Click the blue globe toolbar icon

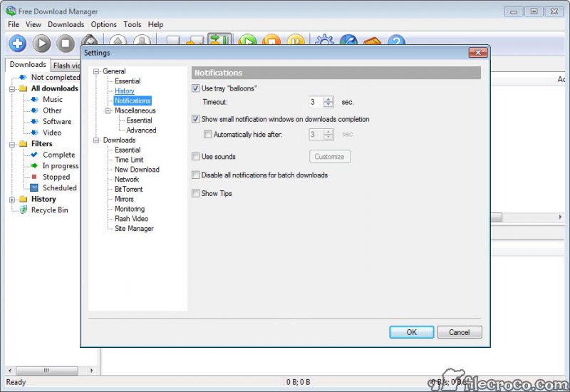click(x=348, y=40)
